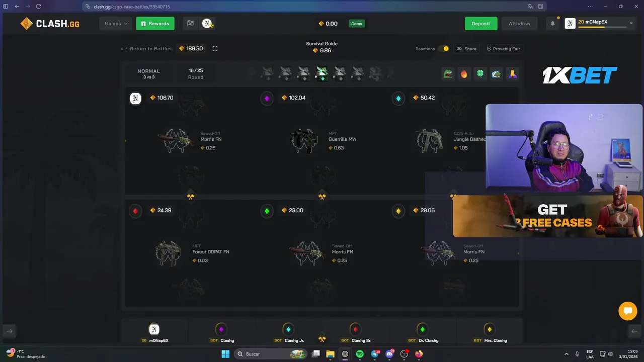Select the highlighted current-round case
This screenshot has height=362, width=644.
(x=322, y=73)
